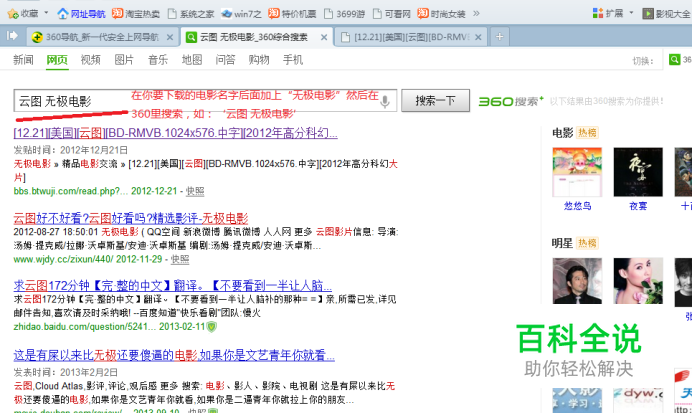692x413 pixels.
Task: Open result 云图好不好看?云图好看吗?精选影评-无极电影
Action: tap(131, 218)
